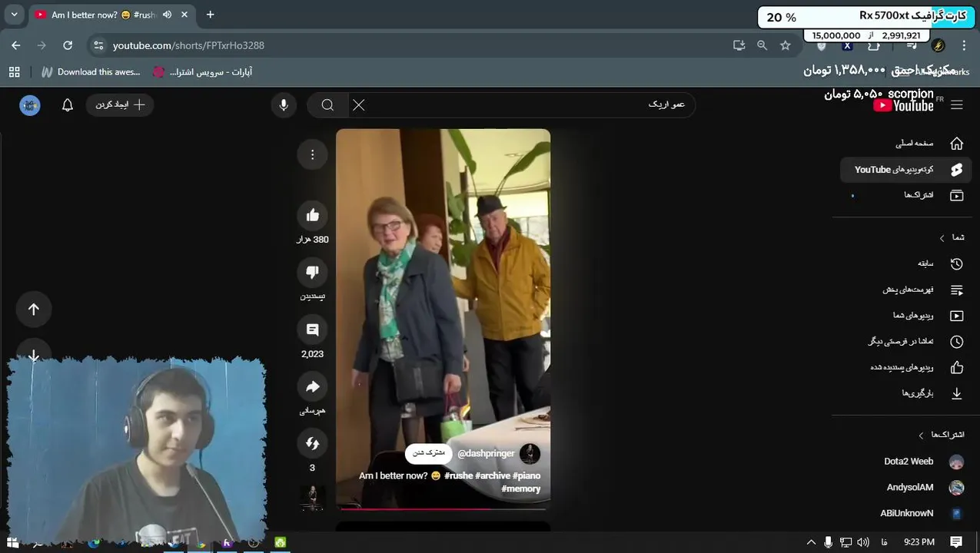Viewport: 980px width, 553px height.
Task: Click the #memory hashtag
Action: tap(521, 488)
